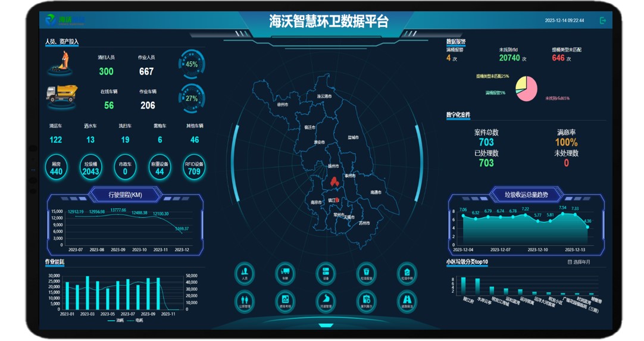The image size is (644, 341).
Task: Click 淮安市 on the map
Action: pyautogui.click(x=319, y=142)
